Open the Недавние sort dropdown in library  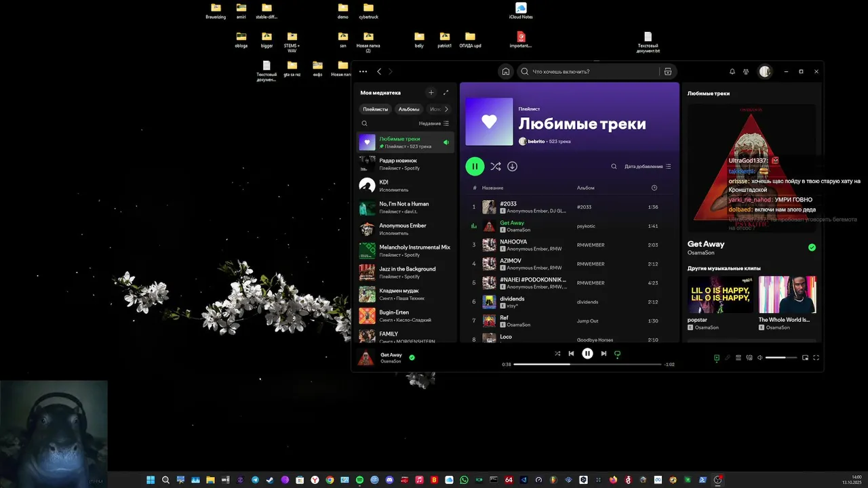[x=434, y=123]
